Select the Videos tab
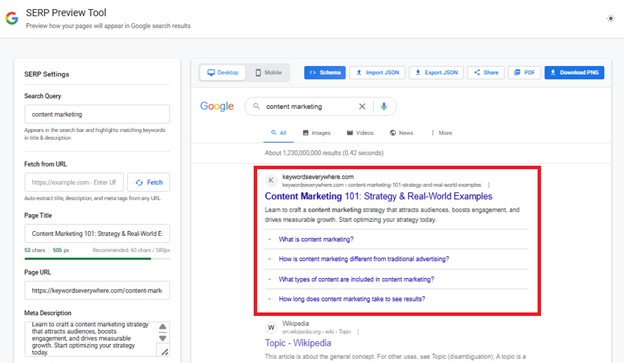624x363 pixels. (360, 133)
